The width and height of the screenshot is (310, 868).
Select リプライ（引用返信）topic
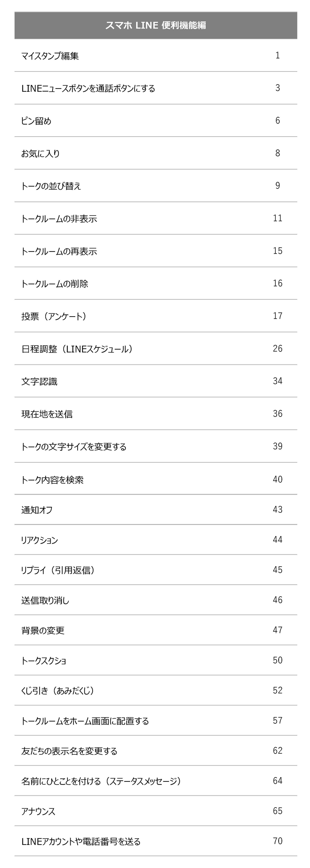pyautogui.click(x=58, y=570)
